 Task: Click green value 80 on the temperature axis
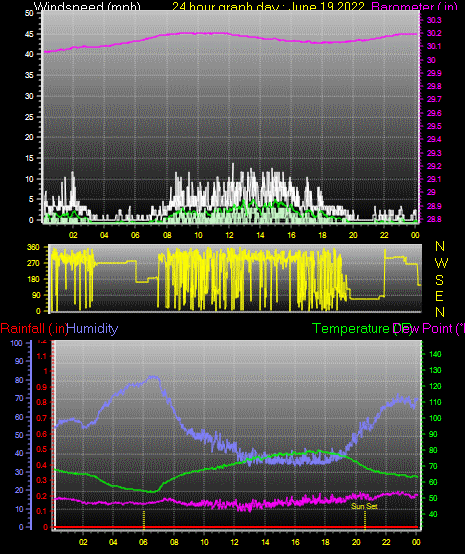[433, 450]
